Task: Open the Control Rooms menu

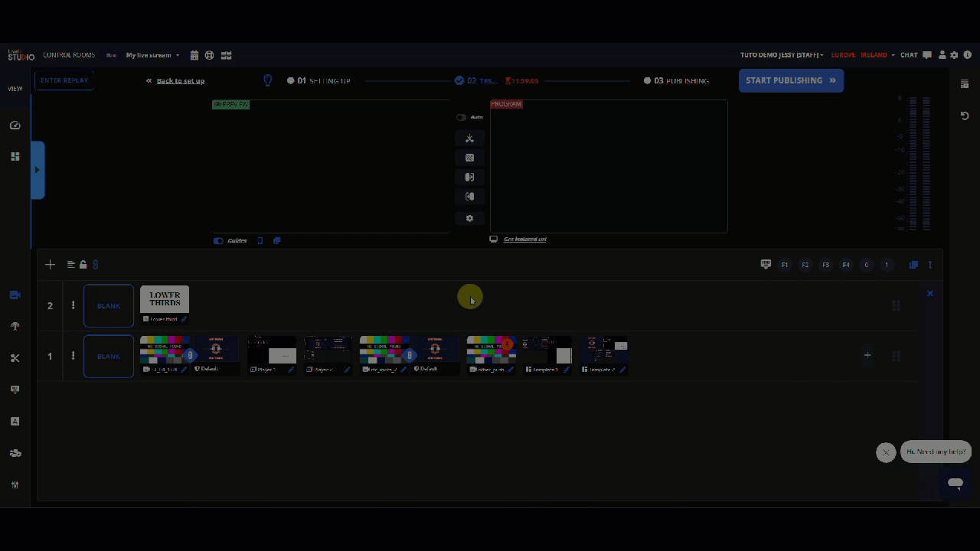Action: tap(69, 55)
